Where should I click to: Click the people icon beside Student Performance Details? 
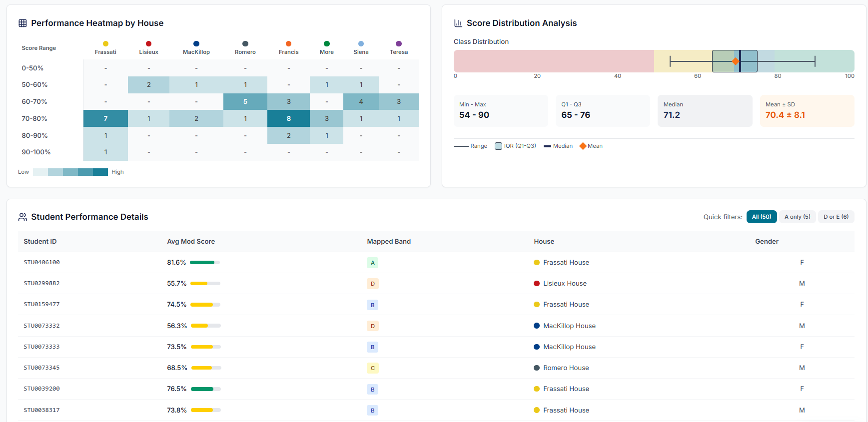pos(22,217)
